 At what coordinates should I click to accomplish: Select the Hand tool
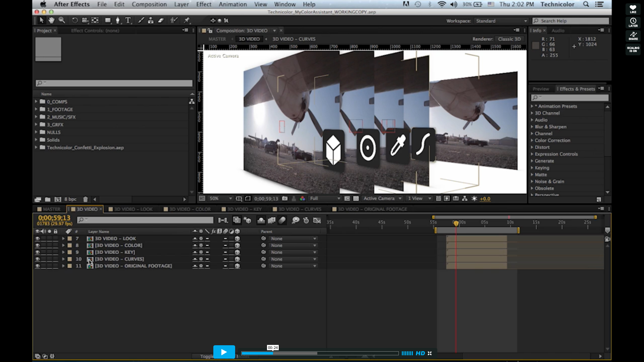pyautogui.click(x=51, y=20)
